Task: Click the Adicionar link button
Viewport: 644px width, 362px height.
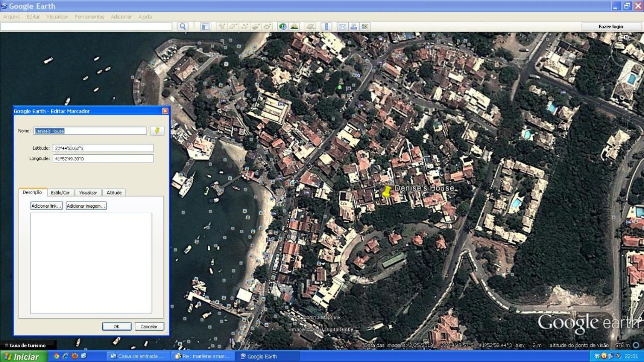Action: tap(46, 206)
